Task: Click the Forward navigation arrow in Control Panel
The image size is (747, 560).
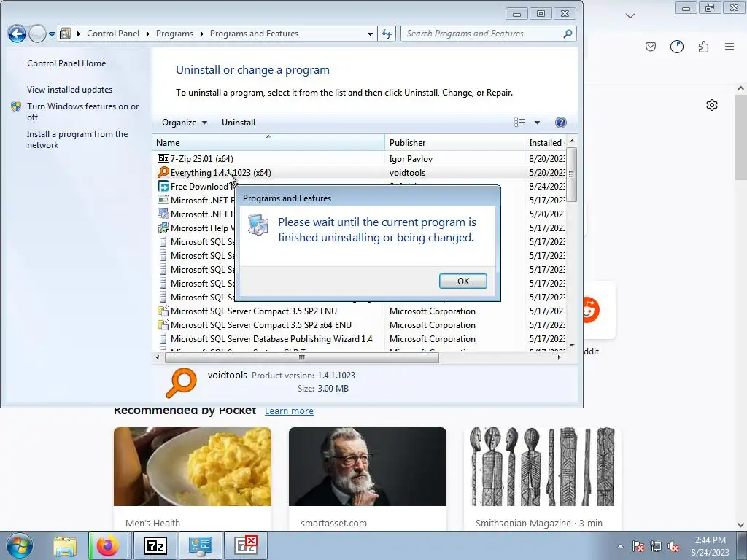Action: click(37, 34)
